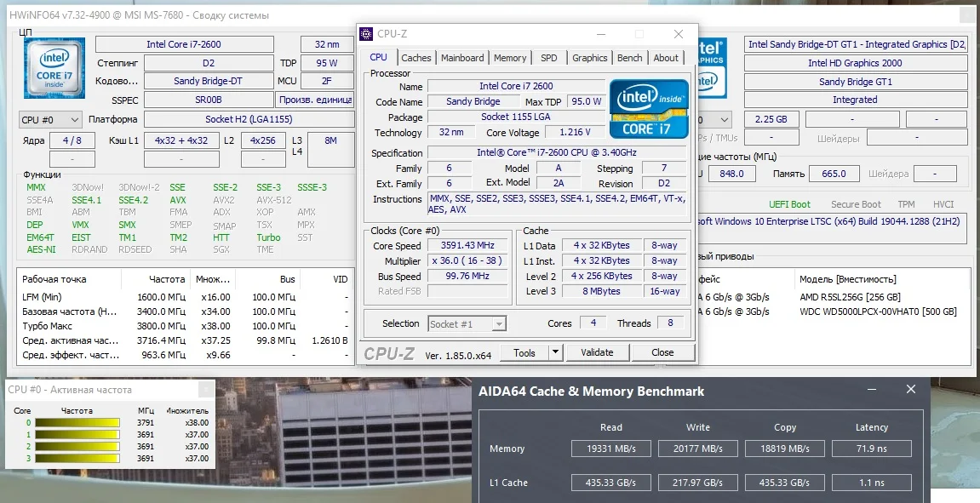
Task: Open the GPU selector dropdown in HWiNFO
Action: pyautogui.click(x=714, y=119)
